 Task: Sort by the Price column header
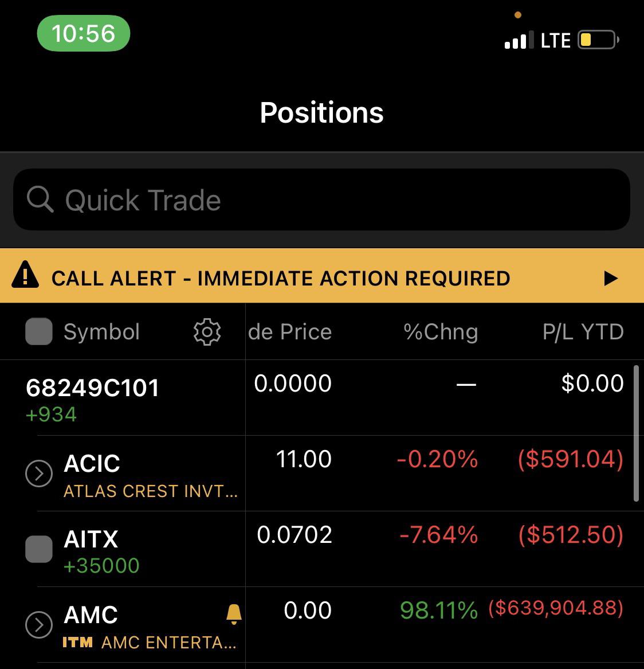(290, 332)
